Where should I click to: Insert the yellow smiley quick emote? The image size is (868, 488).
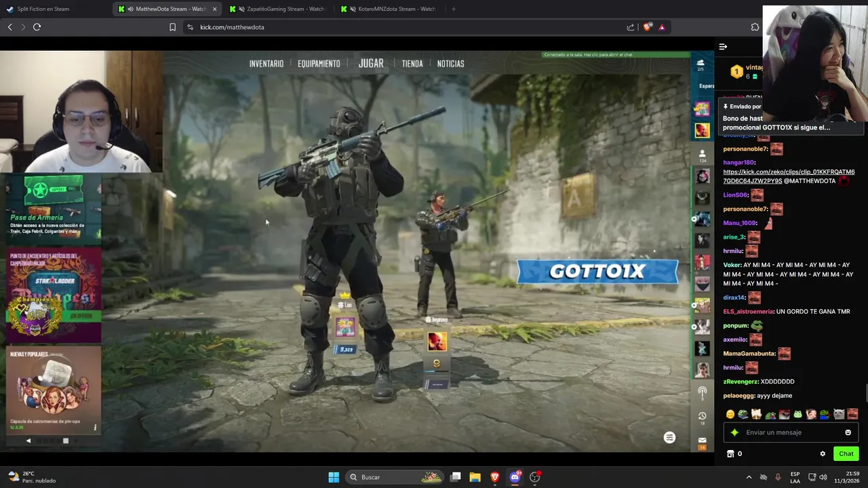[x=730, y=414]
